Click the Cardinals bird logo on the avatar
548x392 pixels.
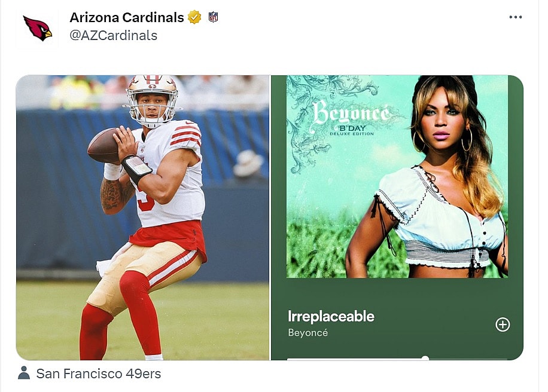coord(36,28)
